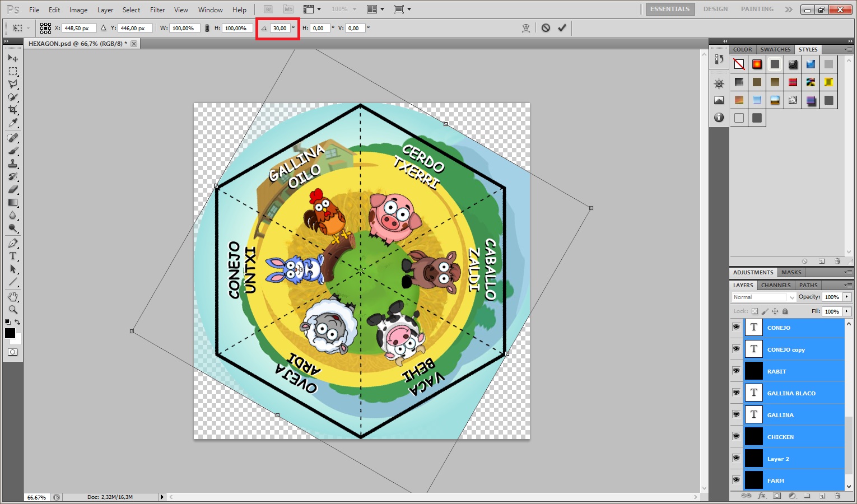857x504 pixels.
Task: Click the foreground color swatch
Action: tap(10, 333)
